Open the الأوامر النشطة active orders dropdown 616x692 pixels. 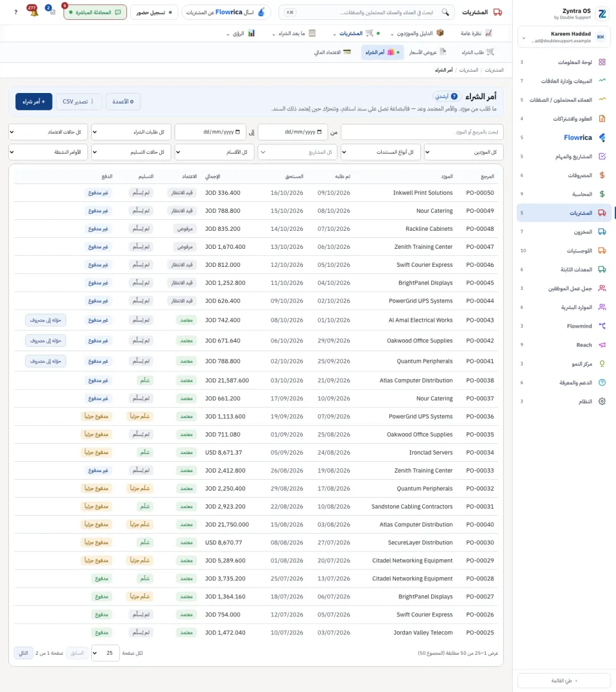click(x=48, y=152)
